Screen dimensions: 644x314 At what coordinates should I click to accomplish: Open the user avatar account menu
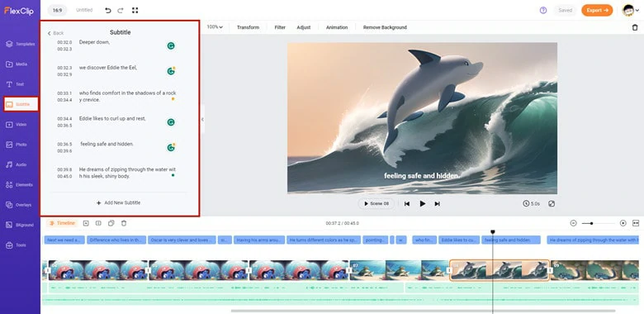pos(631,10)
